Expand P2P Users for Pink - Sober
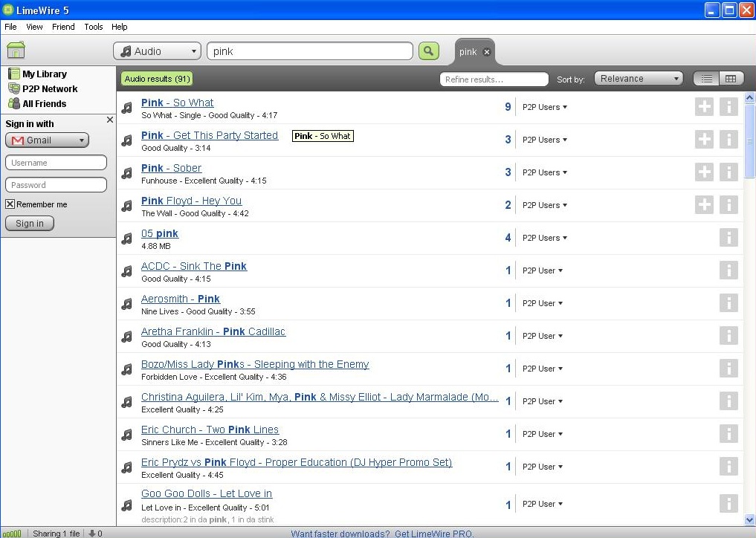 click(x=545, y=172)
